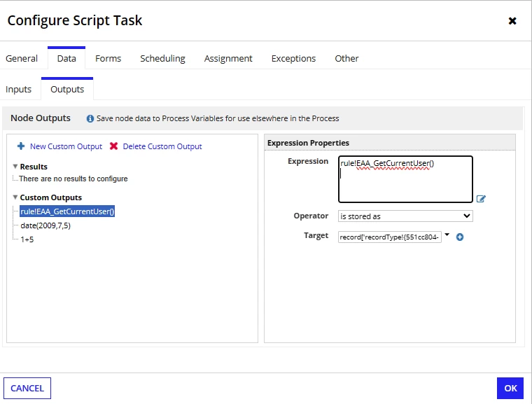
Task: Click the CANCEL button
Action: pos(27,388)
